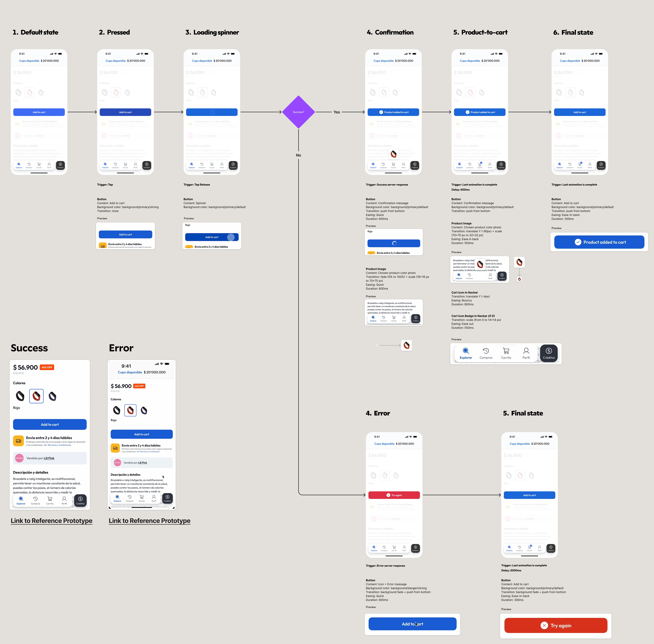654x644 pixels.
Task: Open the Link to Reference Prototype under Success
Action: pyautogui.click(x=51, y=520)
